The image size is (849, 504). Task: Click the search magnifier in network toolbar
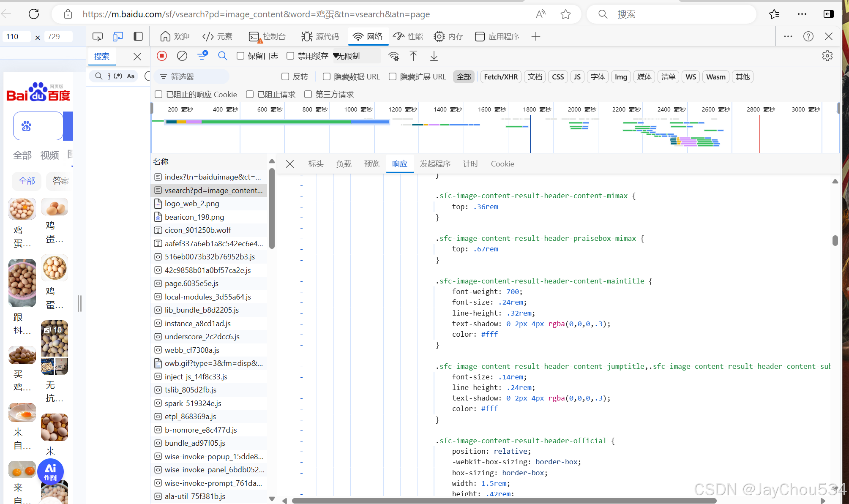click(x=223, y=56)
